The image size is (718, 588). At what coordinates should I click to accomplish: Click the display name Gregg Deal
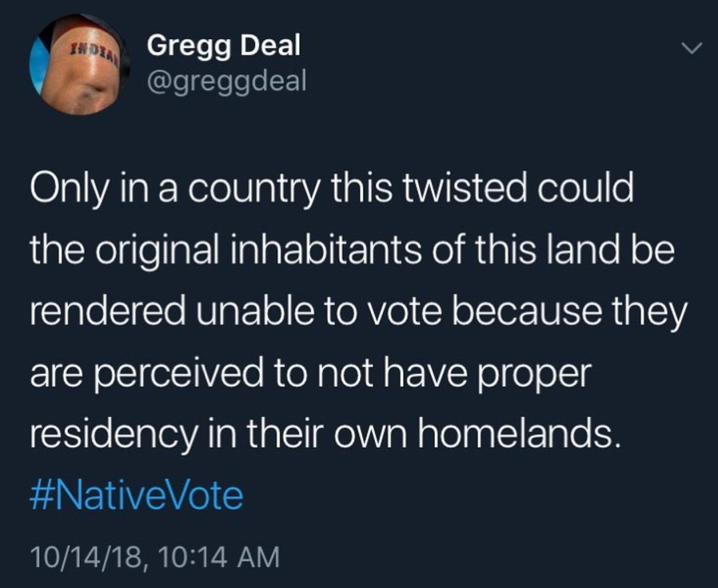[x=224, y=46]
